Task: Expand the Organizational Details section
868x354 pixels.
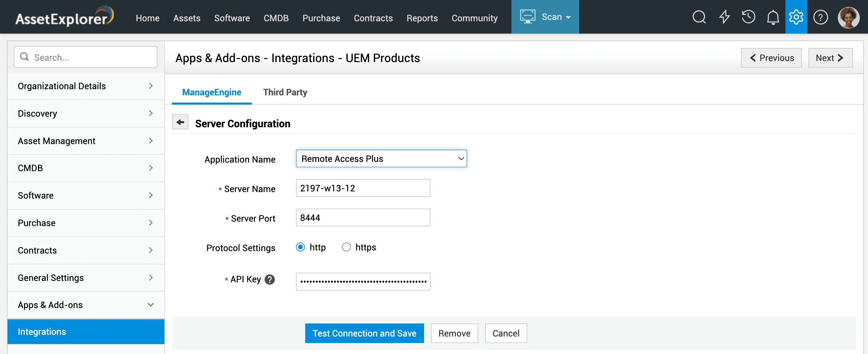Action: [86, 86]
